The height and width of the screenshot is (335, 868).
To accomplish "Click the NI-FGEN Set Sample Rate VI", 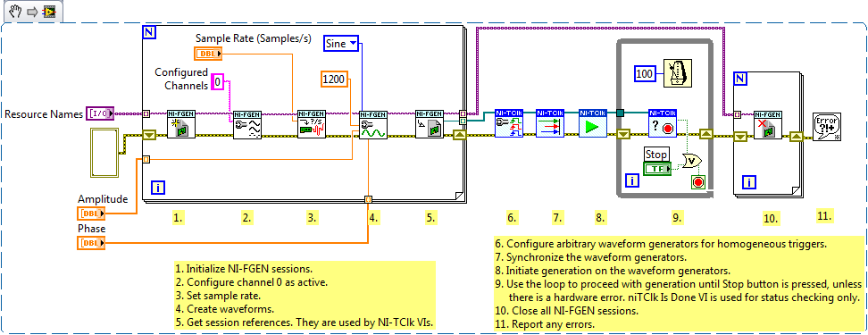I will click(x=312, y=123).
